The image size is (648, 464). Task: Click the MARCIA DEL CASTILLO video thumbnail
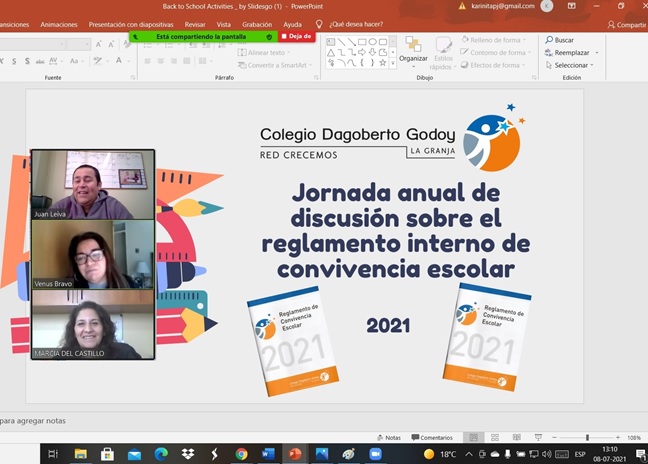tap(93, 324)
